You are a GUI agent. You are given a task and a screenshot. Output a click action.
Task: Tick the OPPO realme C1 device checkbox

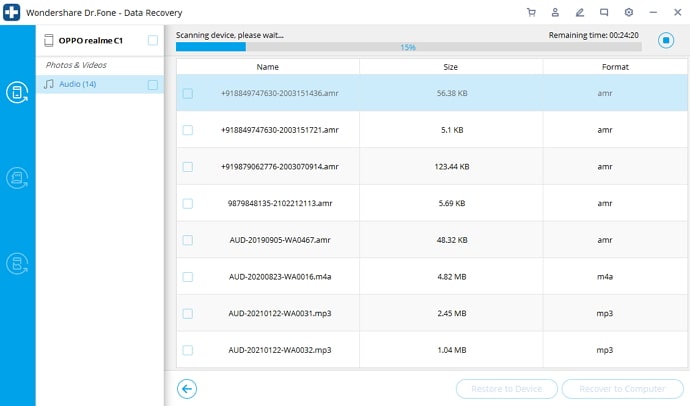(153, 40)
